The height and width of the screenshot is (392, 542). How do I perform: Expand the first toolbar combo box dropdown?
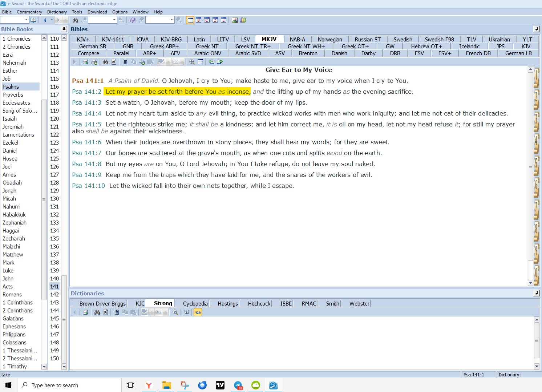click(26, 20)
